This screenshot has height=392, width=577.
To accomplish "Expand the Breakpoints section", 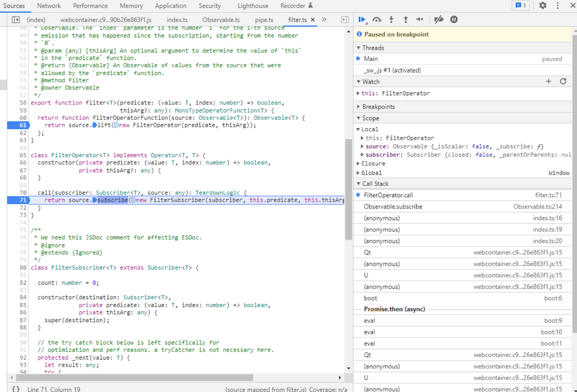I will tap(378, 107).
